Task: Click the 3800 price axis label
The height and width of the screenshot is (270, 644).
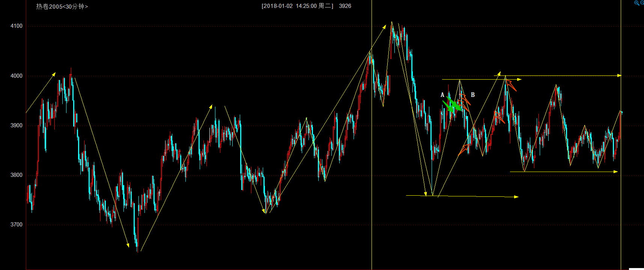Action: pos(17,175)
